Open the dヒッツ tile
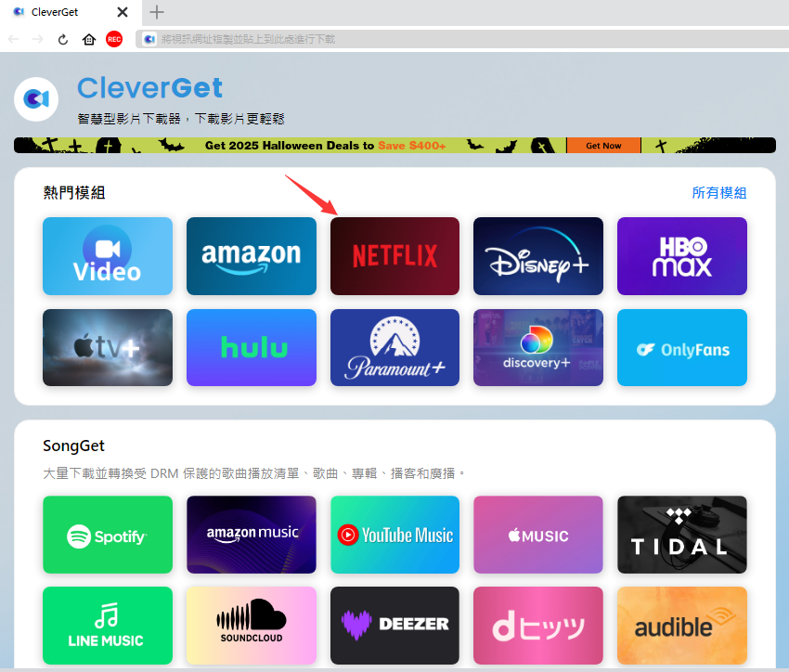789x672 pixels. click(x=538, y=626)
